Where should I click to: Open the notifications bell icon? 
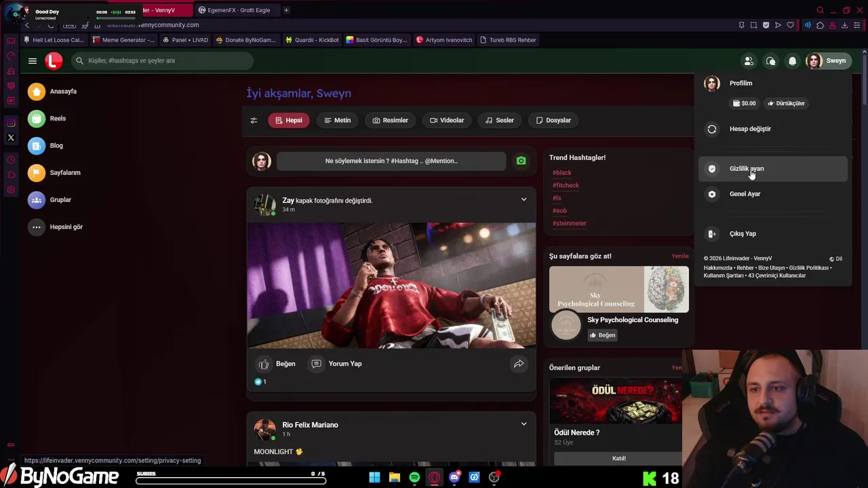click(792, 61)
